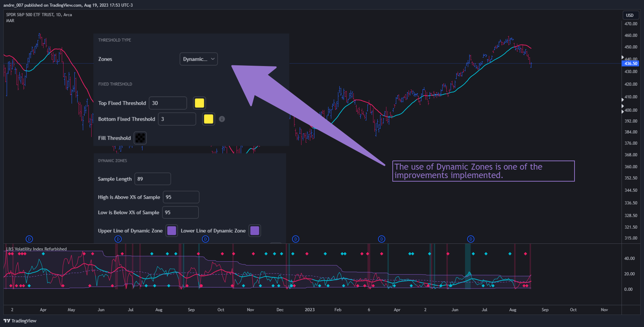
Task: Click the 470.00 price axis label
Action: (x=631, y=24)
